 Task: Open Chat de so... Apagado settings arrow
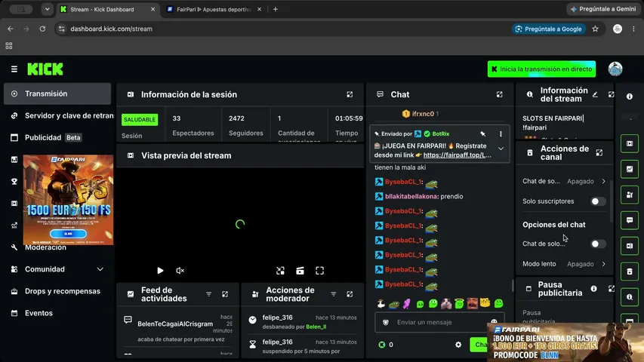pos(603,181)
